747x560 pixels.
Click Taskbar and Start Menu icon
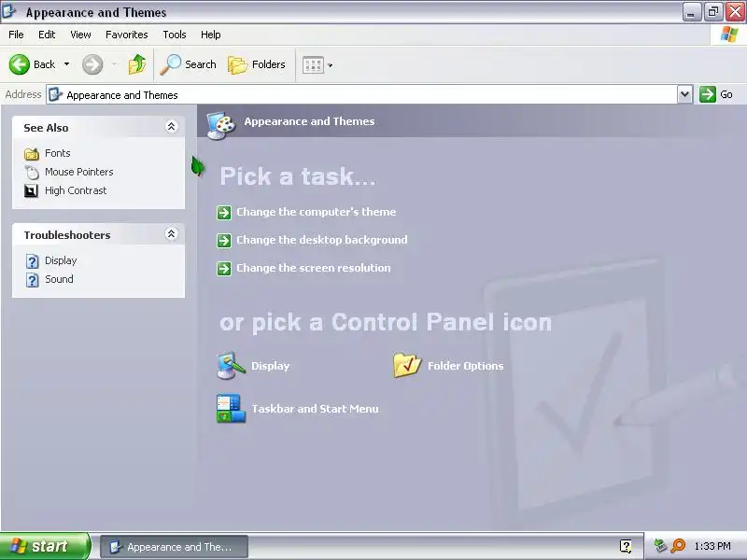231,409
